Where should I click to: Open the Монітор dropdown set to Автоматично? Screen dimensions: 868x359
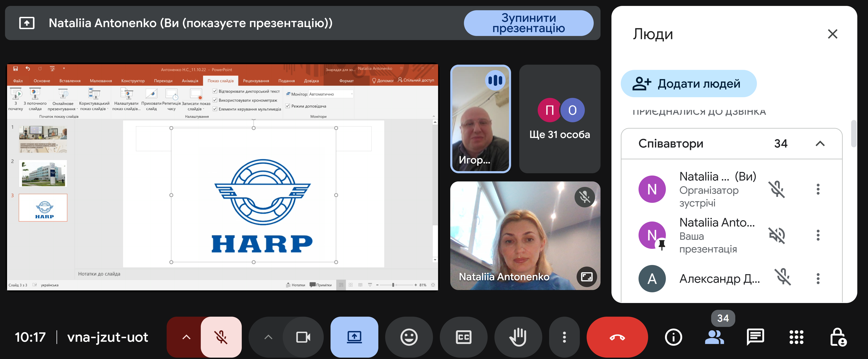click(331, 94)
